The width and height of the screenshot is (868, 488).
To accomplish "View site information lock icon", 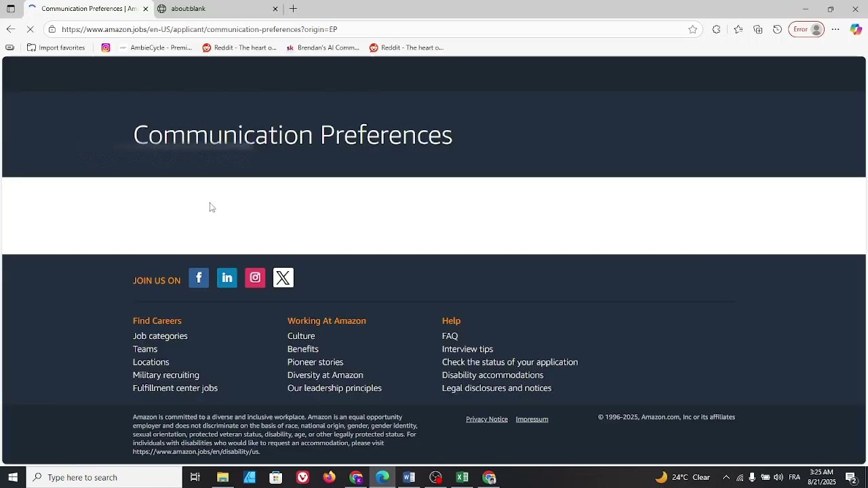I will point(52,29).
